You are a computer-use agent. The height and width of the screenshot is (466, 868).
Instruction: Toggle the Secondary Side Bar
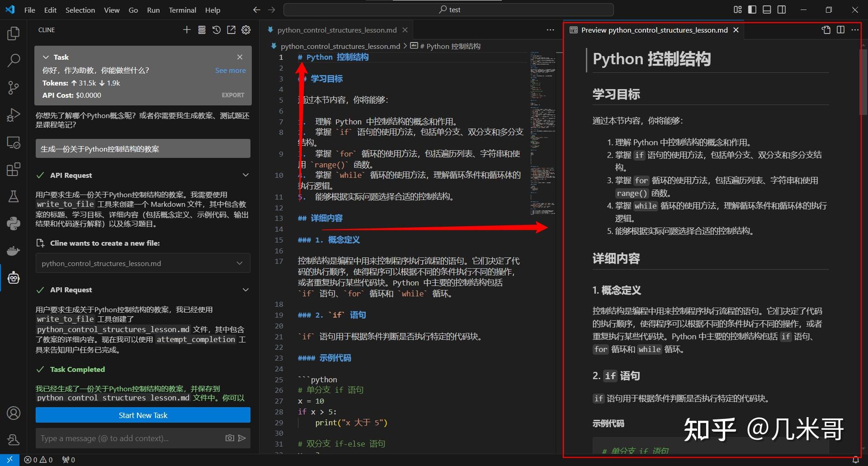pyautogui.click(x=782, y=9)
